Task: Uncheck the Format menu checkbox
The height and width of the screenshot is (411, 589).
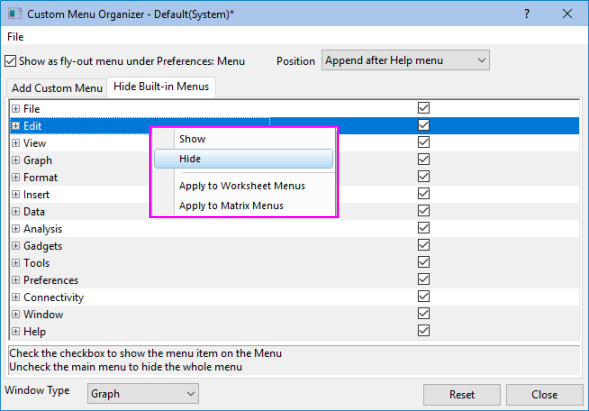Action: 424,176
